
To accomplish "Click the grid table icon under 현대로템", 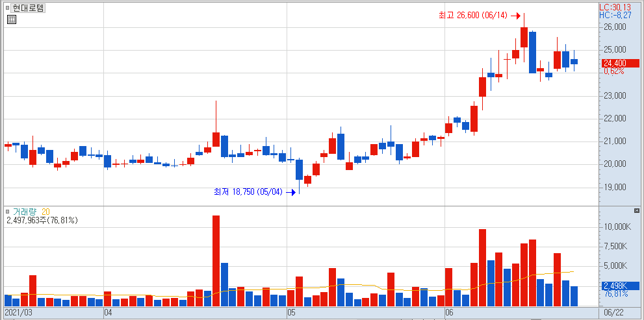I will [12, 19].
